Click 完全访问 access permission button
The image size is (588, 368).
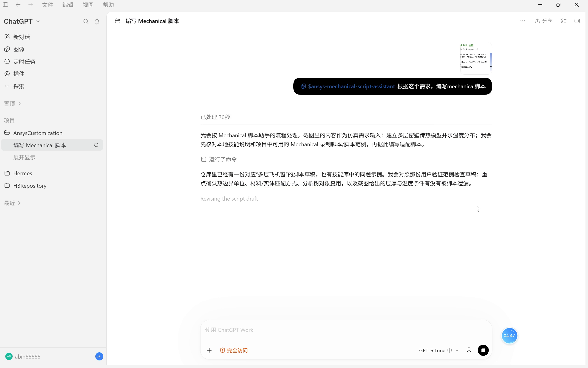[x=234, y=351]
